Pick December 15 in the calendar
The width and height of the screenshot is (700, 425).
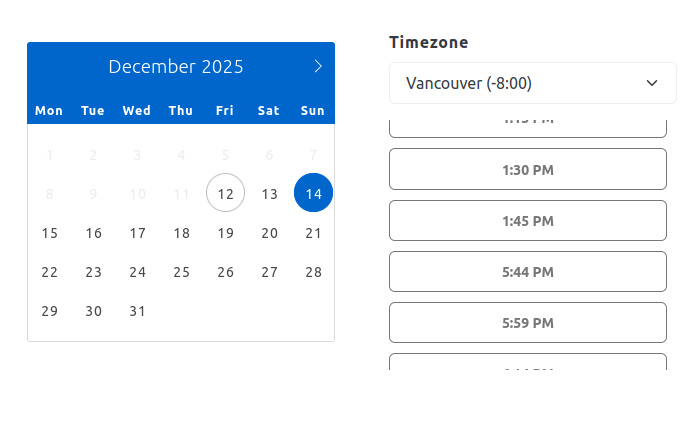(x=50, y=233)
